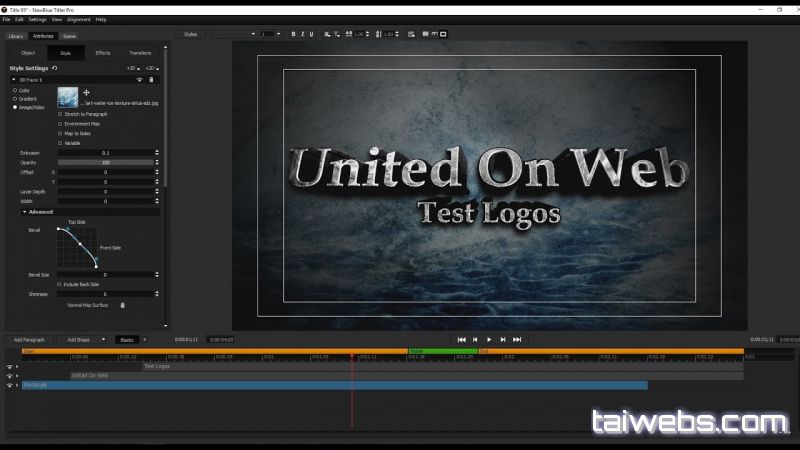Click the Italic formatting icon
800x450 pixels.
(x=302, y=34)
